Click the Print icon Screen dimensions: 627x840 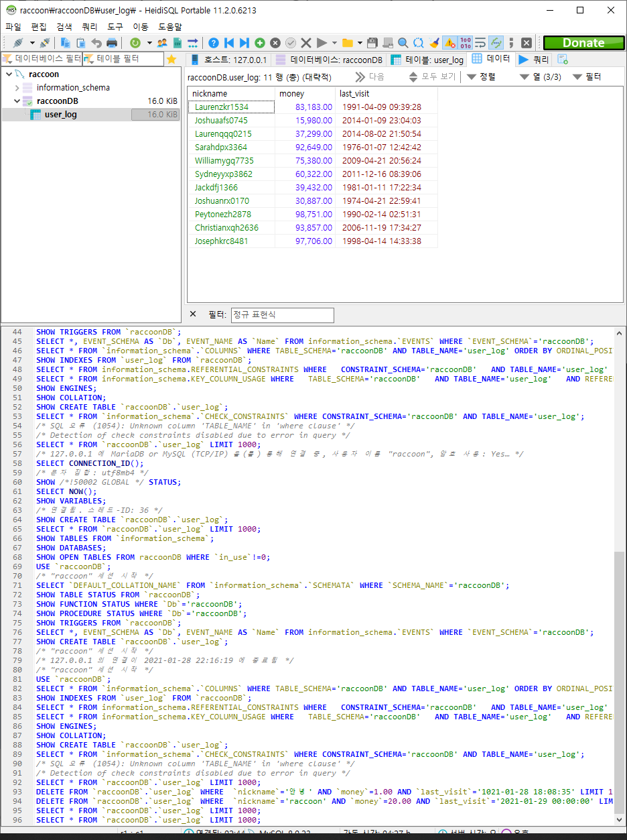[112, 42]
